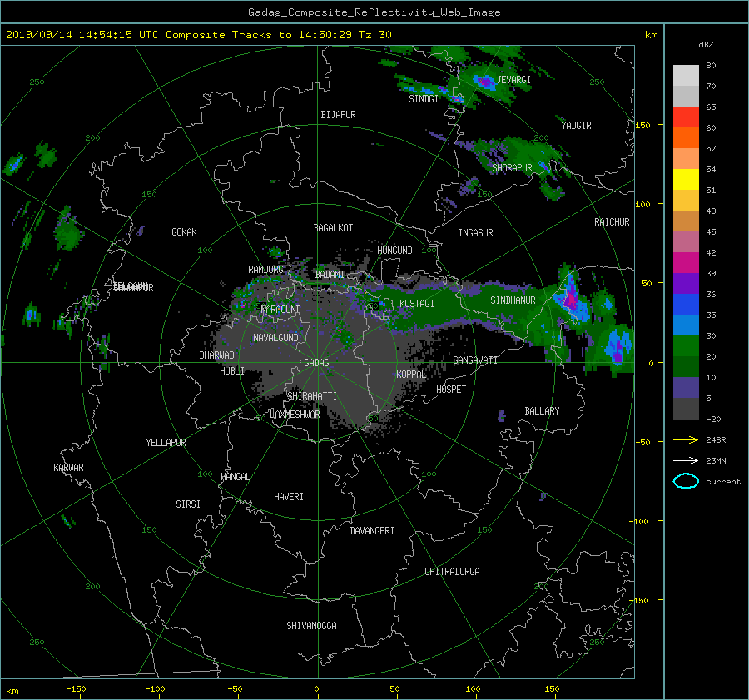
Task: Click the JEVARGI label near storm cell
Action: pyautogui.click(x=513, y=80)
